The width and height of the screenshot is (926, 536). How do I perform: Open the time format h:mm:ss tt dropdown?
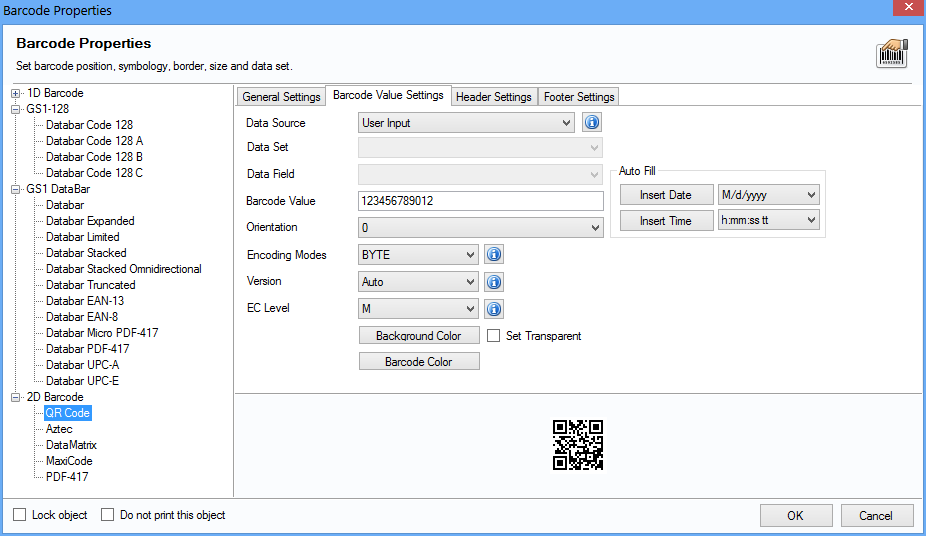[x=768, y=221]
